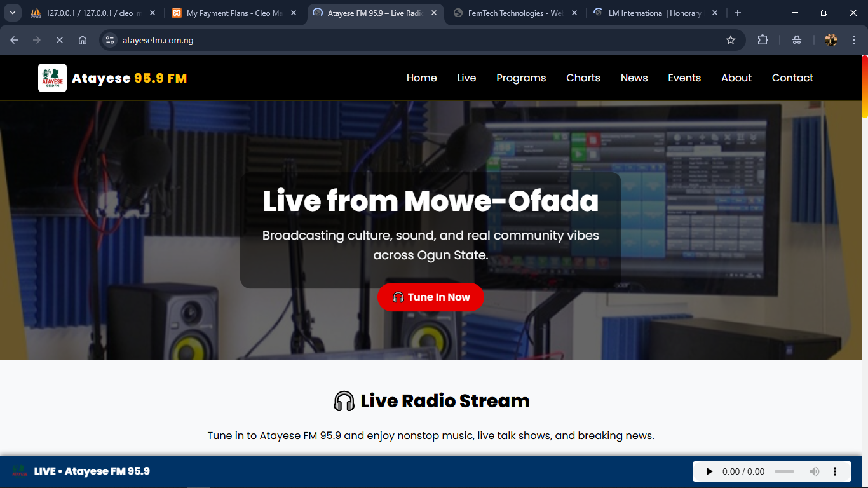Open the Programs navigation link
Image resolution: width=868 pixels, height=488 pixels.
point(520,78)
